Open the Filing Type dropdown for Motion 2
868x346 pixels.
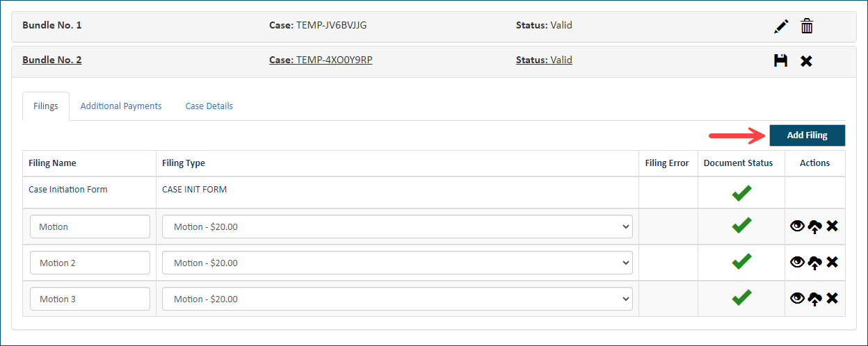[x=397, y=263]
